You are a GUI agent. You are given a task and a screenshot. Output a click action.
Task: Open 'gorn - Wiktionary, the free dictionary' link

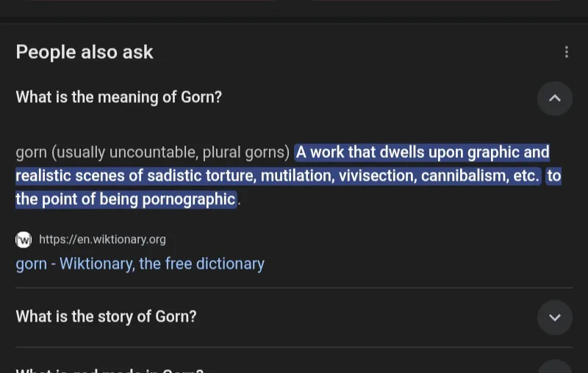point(140,264)
